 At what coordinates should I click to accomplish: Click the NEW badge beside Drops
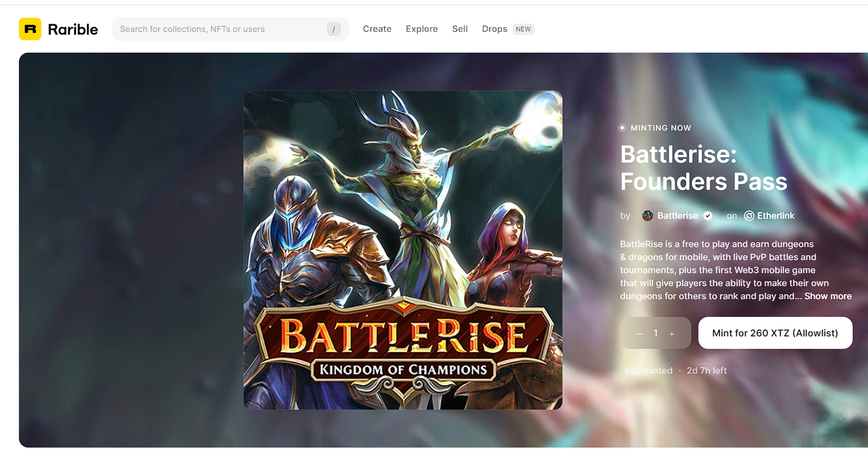[524, 29]
